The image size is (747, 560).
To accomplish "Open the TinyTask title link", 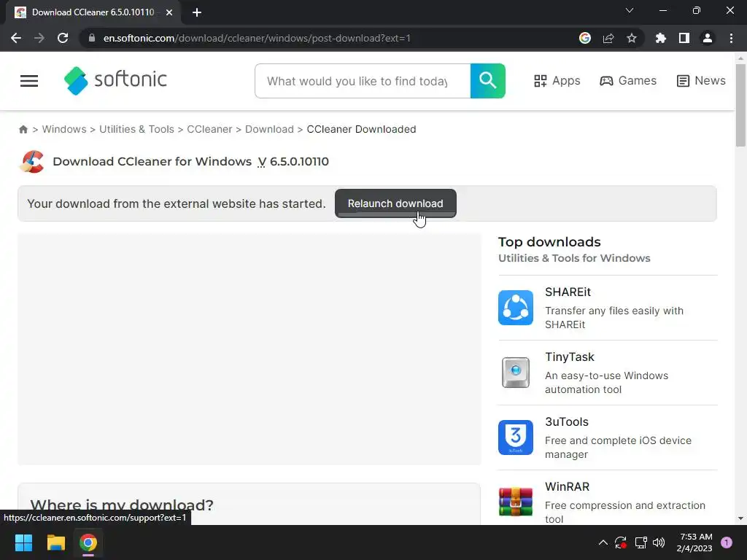I will (x=570, y=357).
